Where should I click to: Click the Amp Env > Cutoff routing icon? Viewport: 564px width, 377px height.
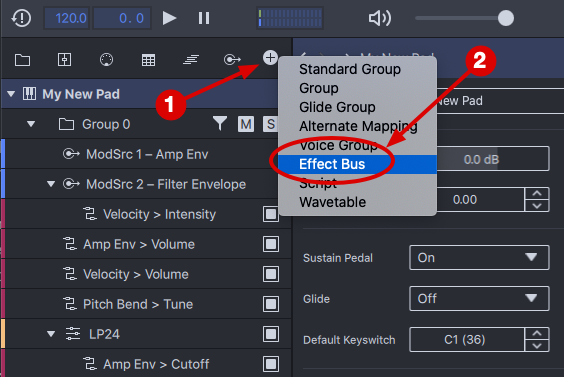click(x=90, y=363)
